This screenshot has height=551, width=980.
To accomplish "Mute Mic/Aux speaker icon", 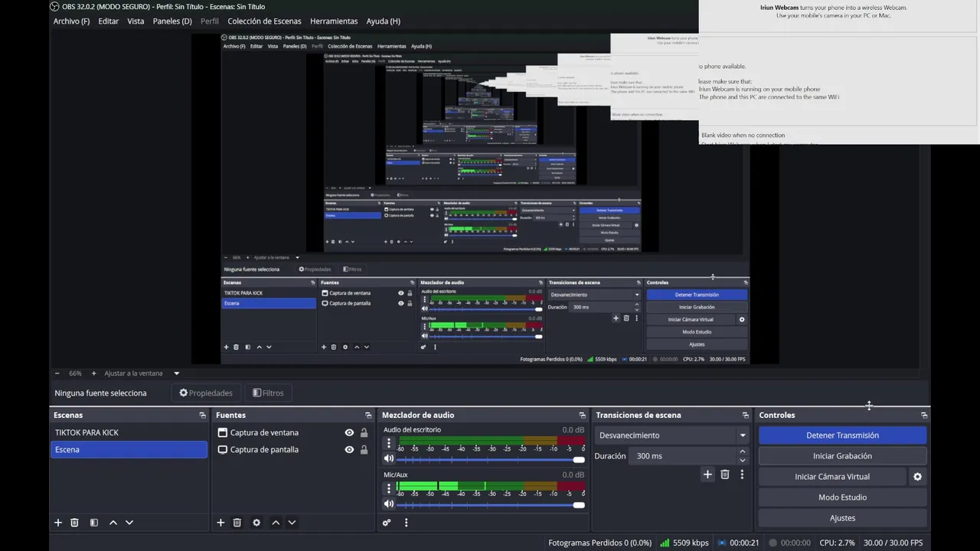I will tap(389, 504).
